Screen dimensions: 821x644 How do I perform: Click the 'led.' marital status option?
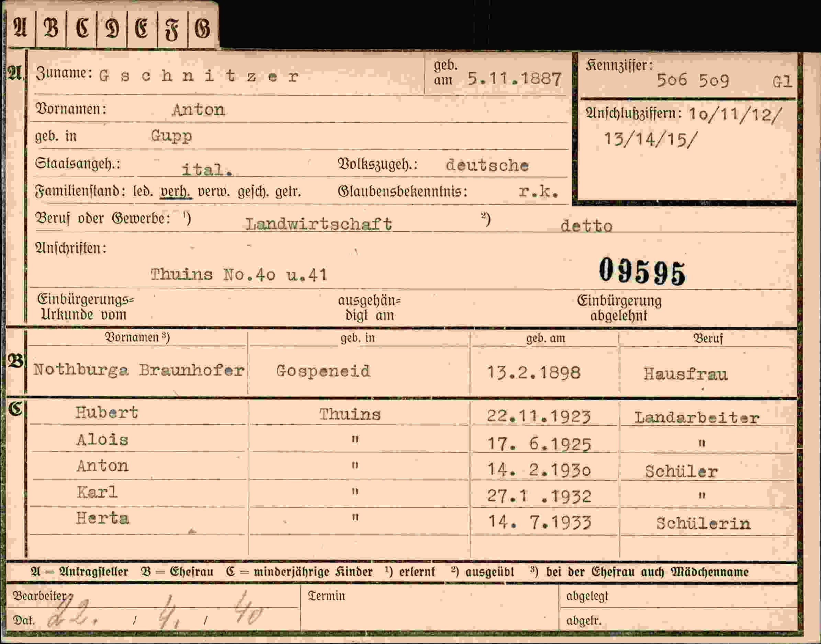click(x=143, y=192)
